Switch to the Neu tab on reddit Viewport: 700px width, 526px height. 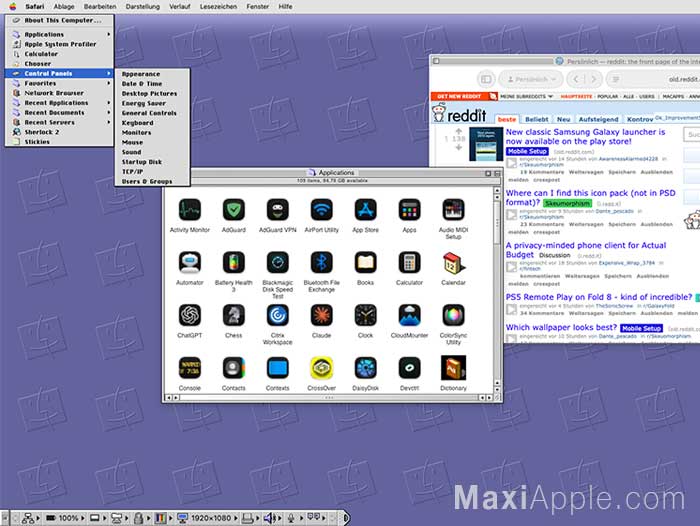pos(563,120)
